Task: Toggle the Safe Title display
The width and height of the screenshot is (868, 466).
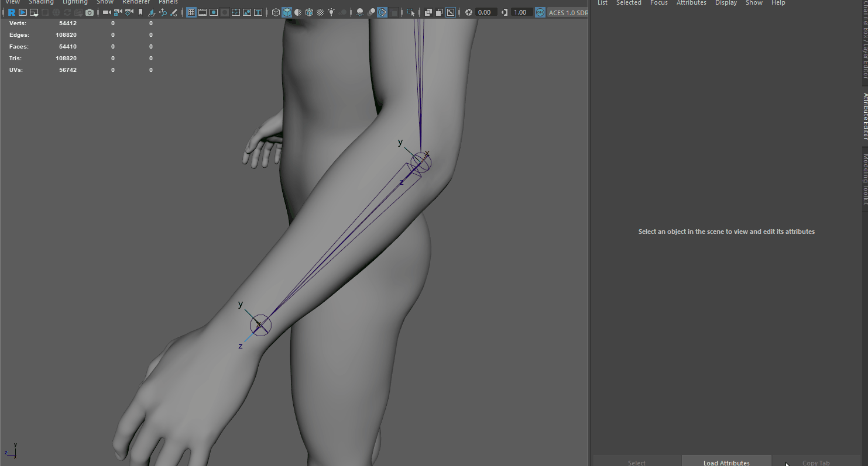Action: click(x=258, y=12)
